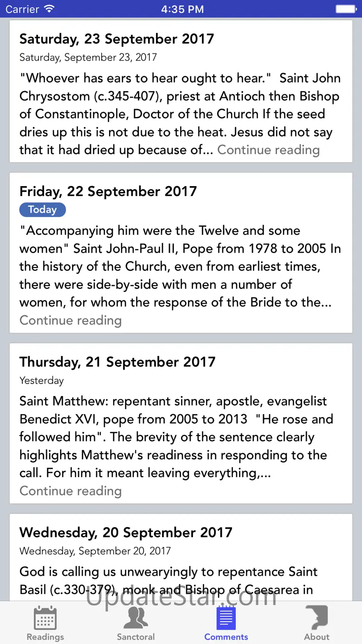362x644 pixels.
Task: Select the Comments notepad icon
Action: tap(226, 618)
